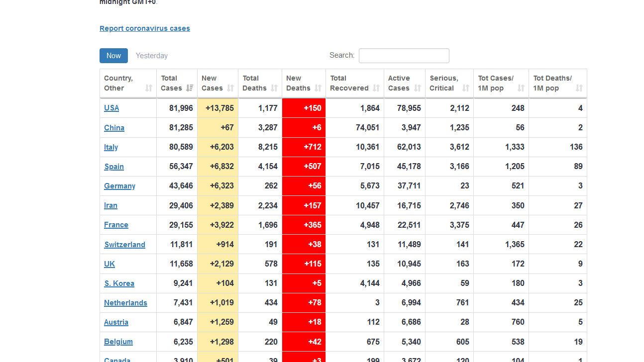Screen dimensions: 644x362
Task: Open the Germany country page
Action: tap(119, 186)
